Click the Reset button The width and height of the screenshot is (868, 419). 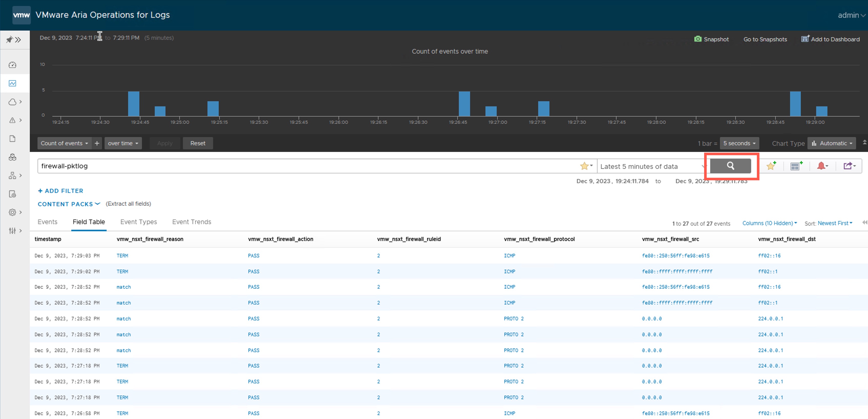tap(197, 143)
